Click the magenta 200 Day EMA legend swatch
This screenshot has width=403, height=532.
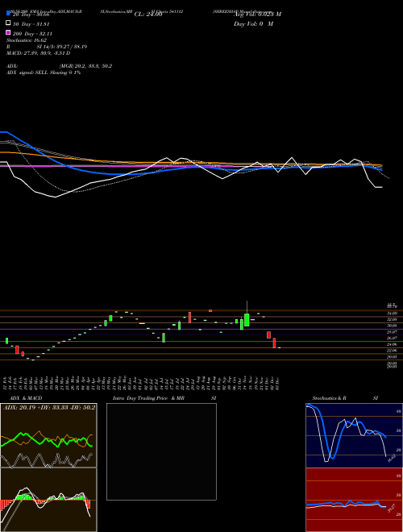tap(8, 32)
